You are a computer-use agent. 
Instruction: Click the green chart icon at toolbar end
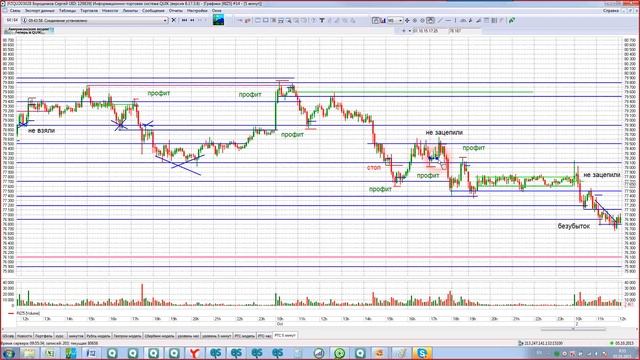[x=511, y=20]
